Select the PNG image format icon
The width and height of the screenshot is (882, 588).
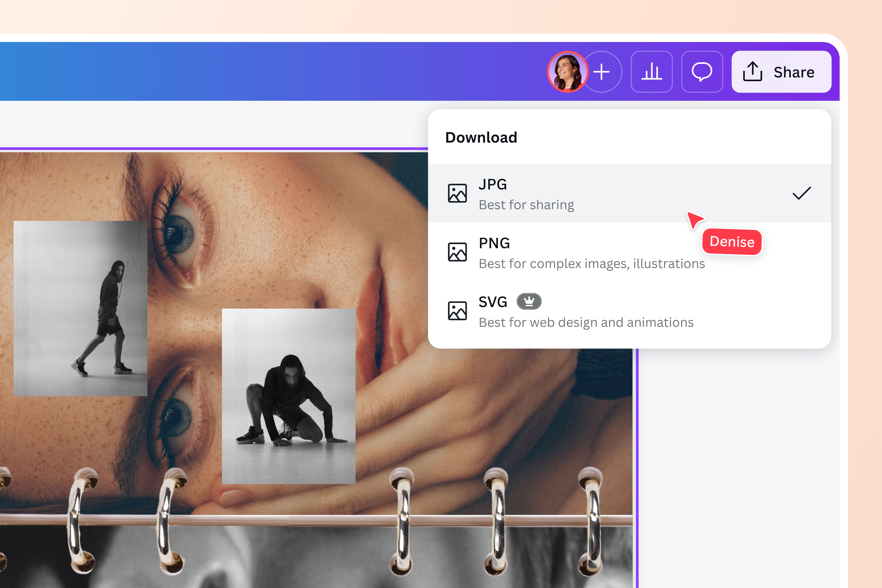(457, 252)
